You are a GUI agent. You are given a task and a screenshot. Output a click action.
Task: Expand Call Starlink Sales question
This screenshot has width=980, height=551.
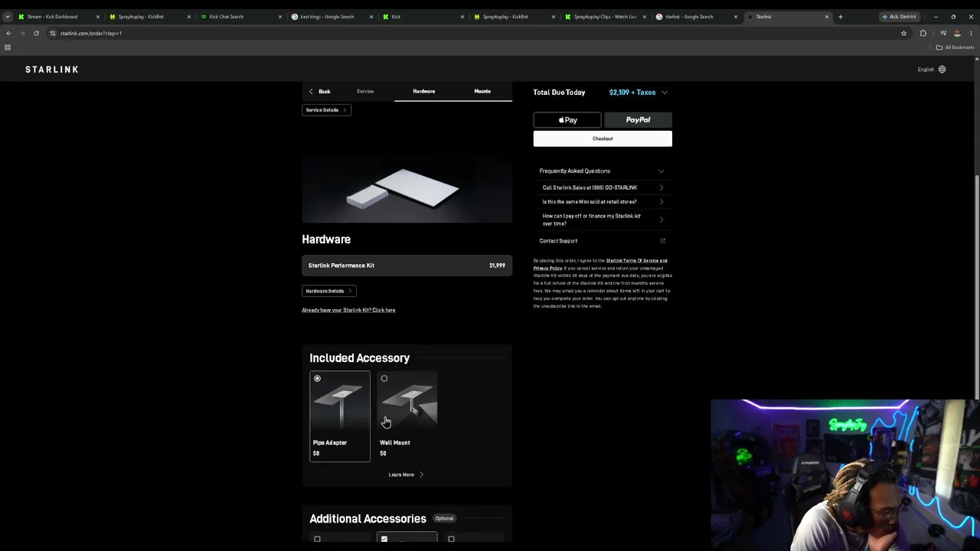tap(603, 187)
